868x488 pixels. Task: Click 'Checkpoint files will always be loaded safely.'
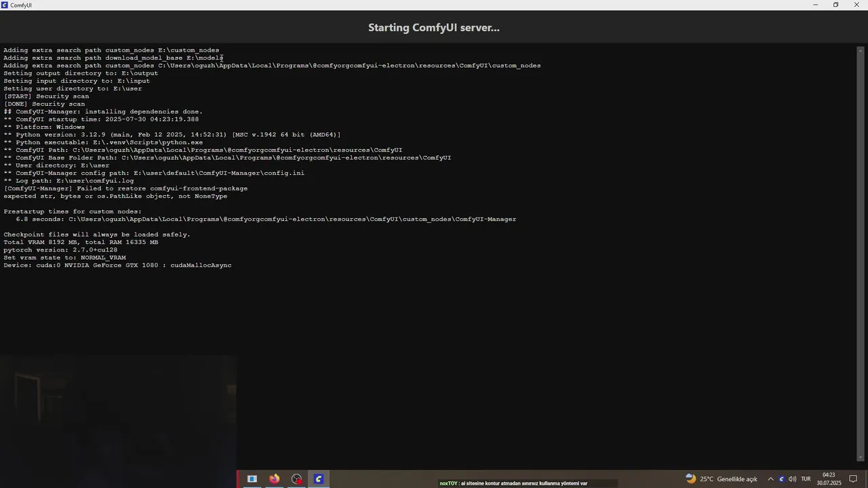[97, 235]
